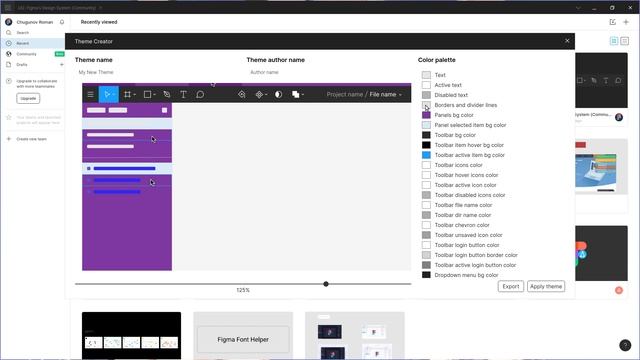640x360 pixels.
Task: Open the help question mark button
Action: [x=625, y=345]
